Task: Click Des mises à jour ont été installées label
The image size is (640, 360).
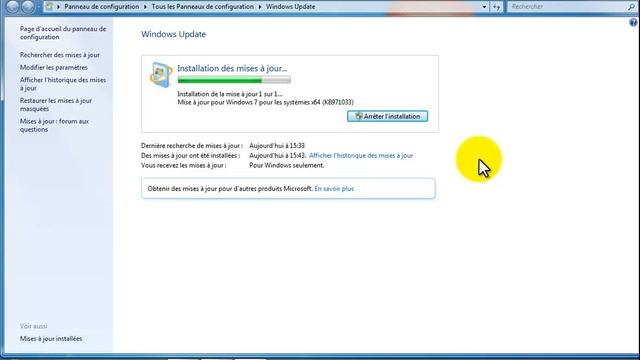Action: point(191,156)
